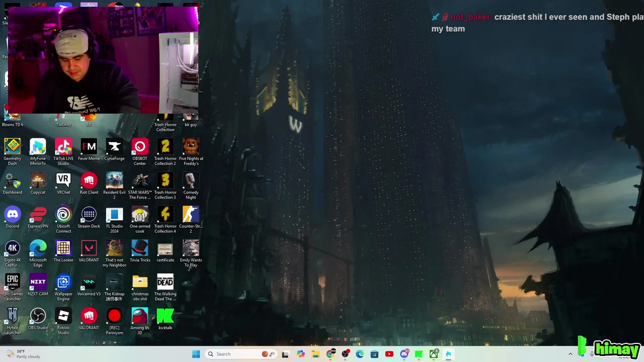Open Microsoft Store from the taskbar
This screenshot has width=644, height=362.
tap(374, 354)
